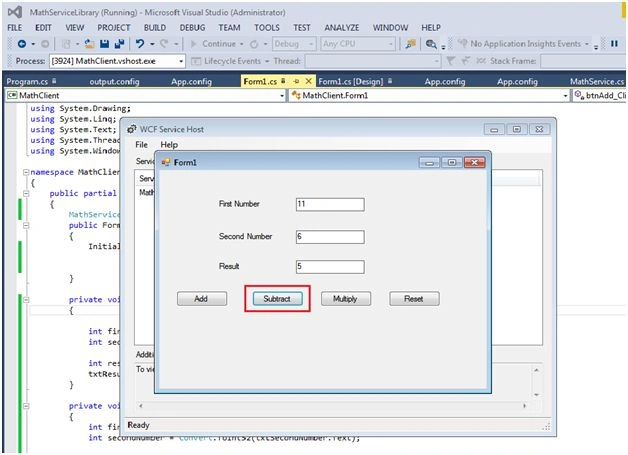Click the Open File folder icon
Image resolution: width=628 pixels, height=455 pixels.
point(90,44)
